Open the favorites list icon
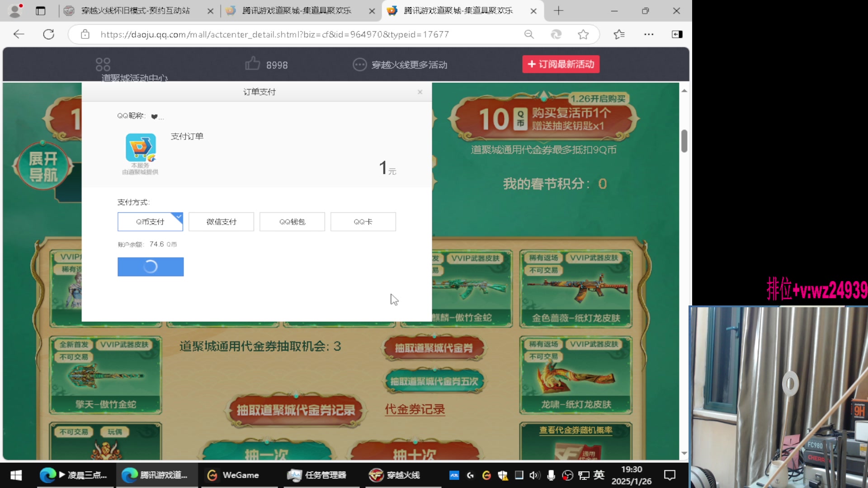The width and height of the screenshot is (868, 488). pos(619,34)
